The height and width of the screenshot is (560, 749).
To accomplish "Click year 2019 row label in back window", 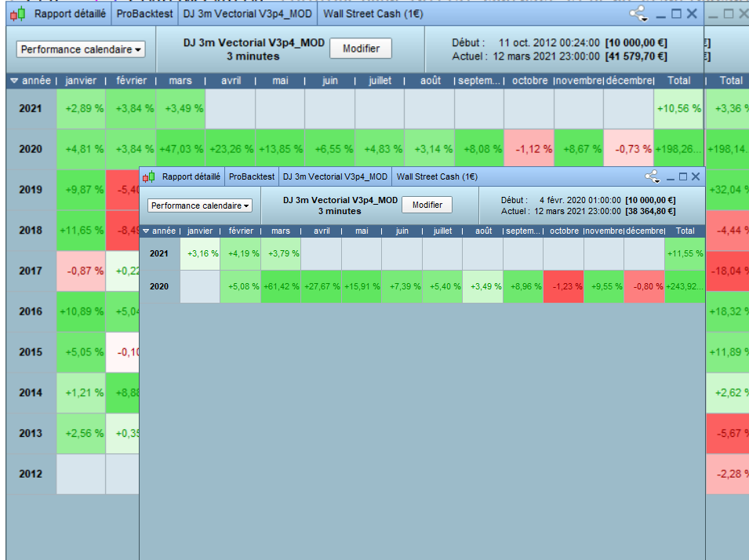I will (x=31, y=190).
